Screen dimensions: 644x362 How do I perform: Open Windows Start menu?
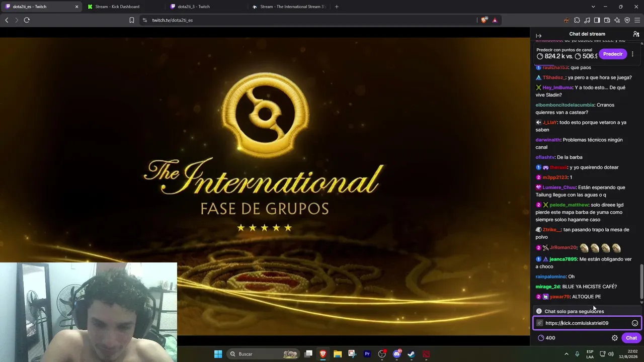point(218,354)
